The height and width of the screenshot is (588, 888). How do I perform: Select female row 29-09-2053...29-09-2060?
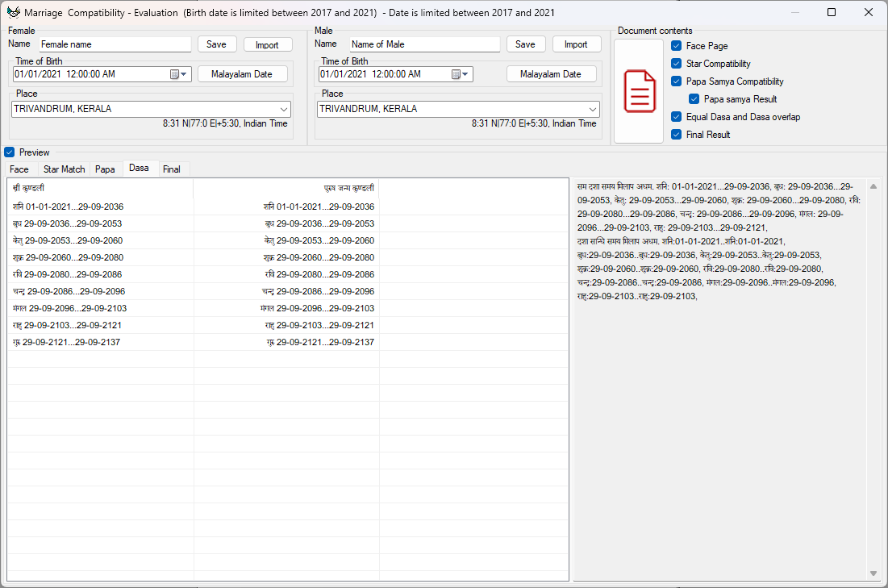click(100, 240)
